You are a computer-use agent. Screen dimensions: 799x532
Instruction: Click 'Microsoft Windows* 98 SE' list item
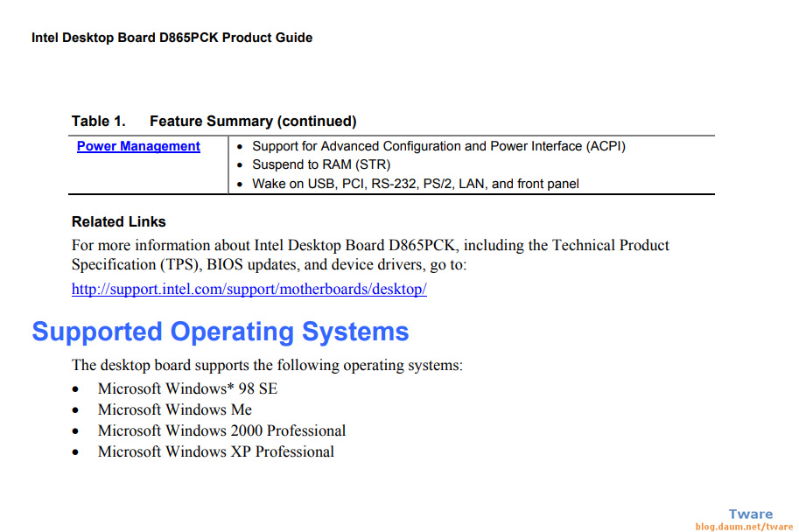pyautogui.click(x=187, y=388)
